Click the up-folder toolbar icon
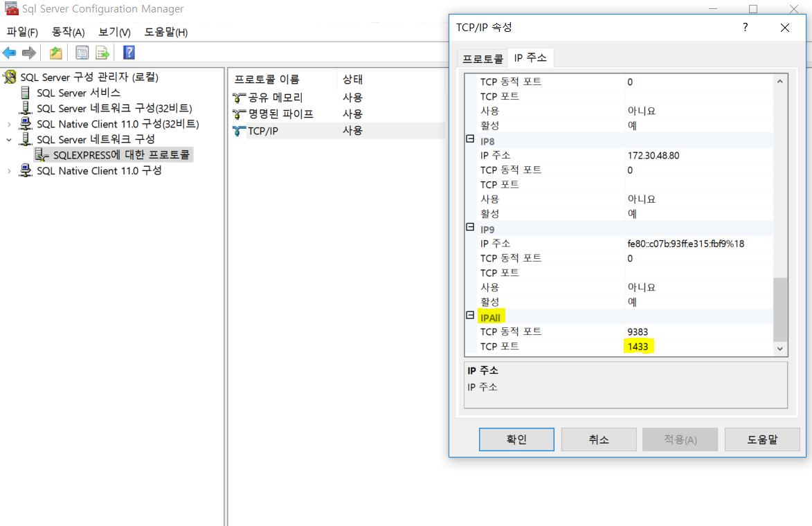The image size is (812, 526). click(55, 52)
